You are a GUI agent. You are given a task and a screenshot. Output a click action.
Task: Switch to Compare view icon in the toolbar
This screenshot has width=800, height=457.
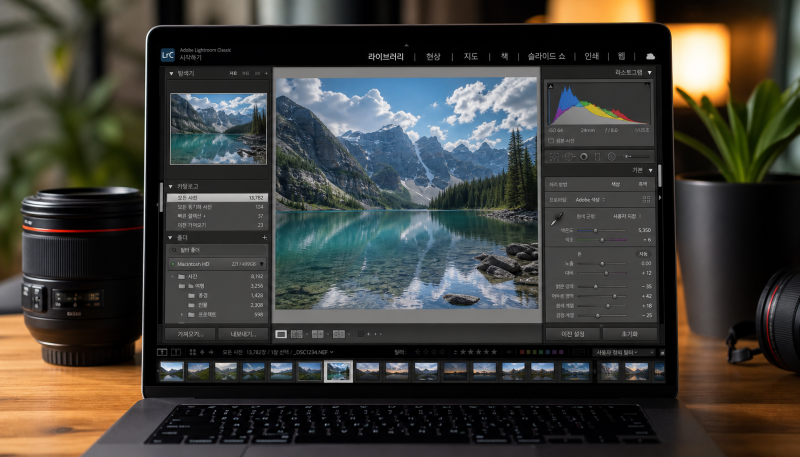[318, 334]
